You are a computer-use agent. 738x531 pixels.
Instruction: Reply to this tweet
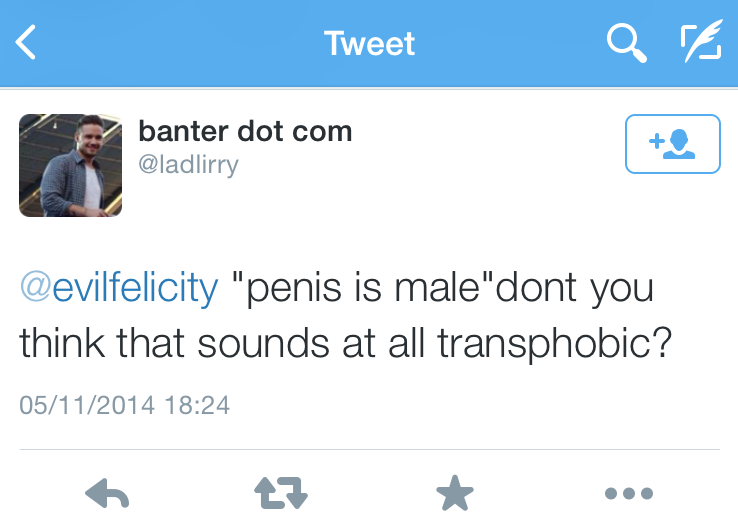click(108, 493)
